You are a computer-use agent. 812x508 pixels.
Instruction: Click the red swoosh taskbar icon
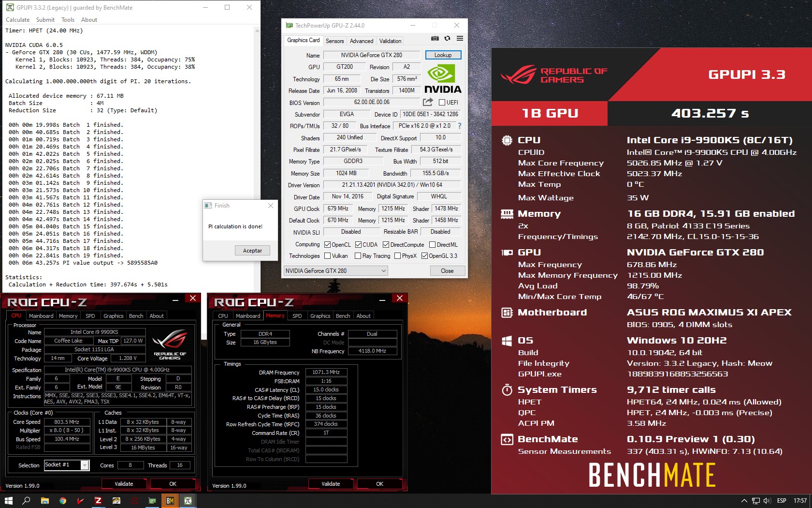(80, 501)
